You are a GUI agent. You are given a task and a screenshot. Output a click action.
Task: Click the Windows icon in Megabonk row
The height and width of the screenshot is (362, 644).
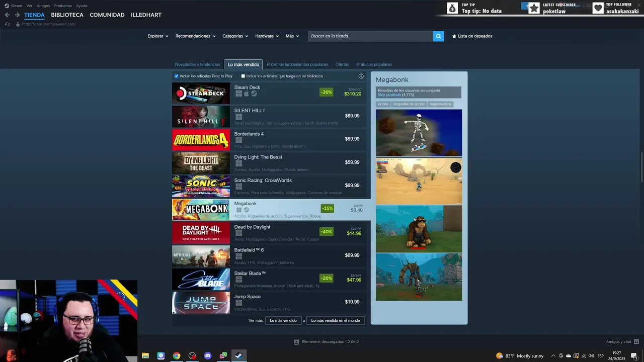[x=239, y=210]
